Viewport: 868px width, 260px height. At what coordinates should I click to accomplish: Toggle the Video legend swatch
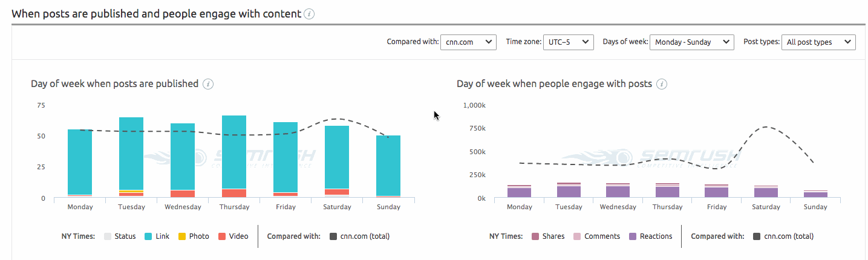(233, 236)
